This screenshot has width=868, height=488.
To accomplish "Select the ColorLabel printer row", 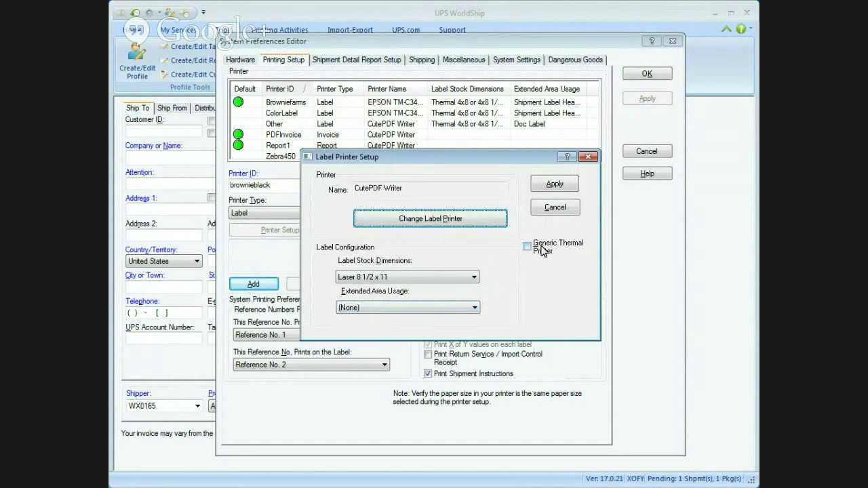I will [414, 113].
